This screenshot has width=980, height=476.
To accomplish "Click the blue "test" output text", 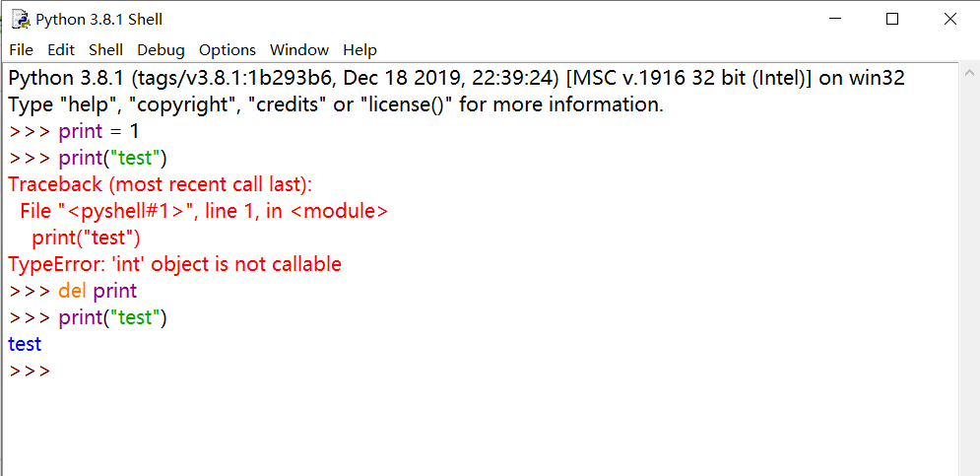I will point(25,344).
